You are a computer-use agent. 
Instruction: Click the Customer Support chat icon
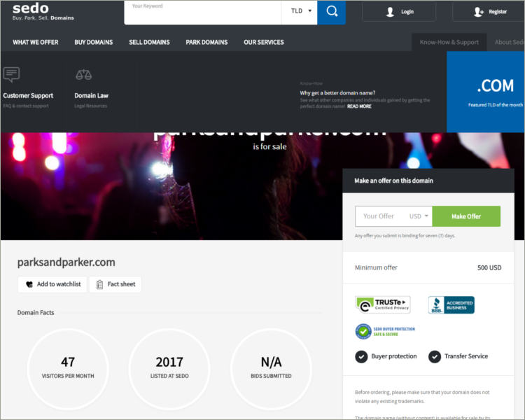pos(11,74)
